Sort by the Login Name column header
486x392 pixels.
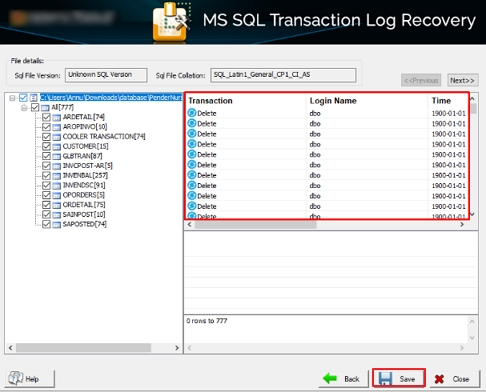point(333,101)
